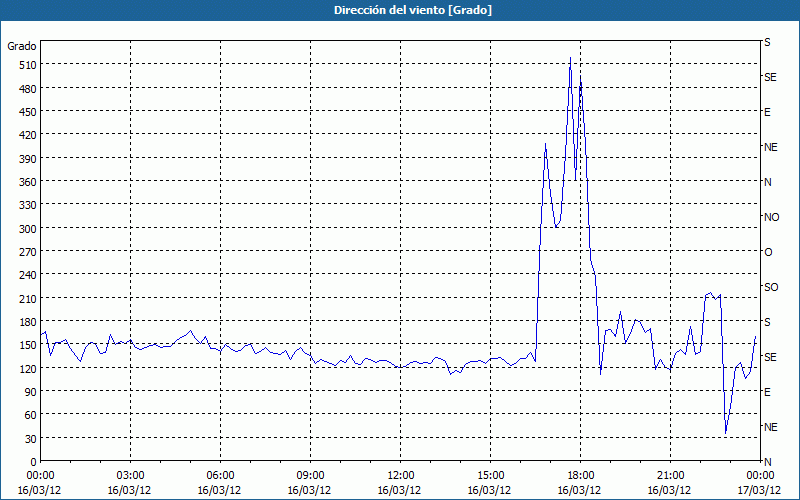Click the "NO" compass direction label
Viewport: 800px width, 500px height.
(771, 217)
